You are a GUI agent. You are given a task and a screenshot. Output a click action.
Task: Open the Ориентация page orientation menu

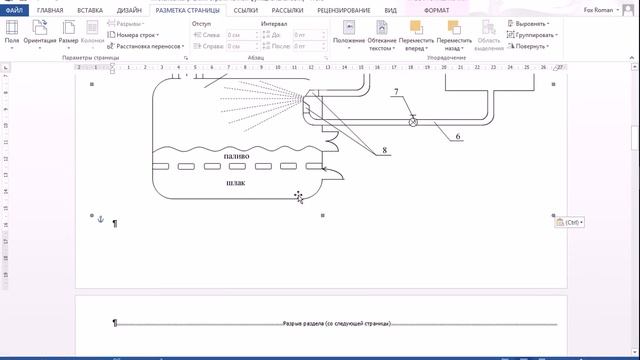(x=40, y=35)
